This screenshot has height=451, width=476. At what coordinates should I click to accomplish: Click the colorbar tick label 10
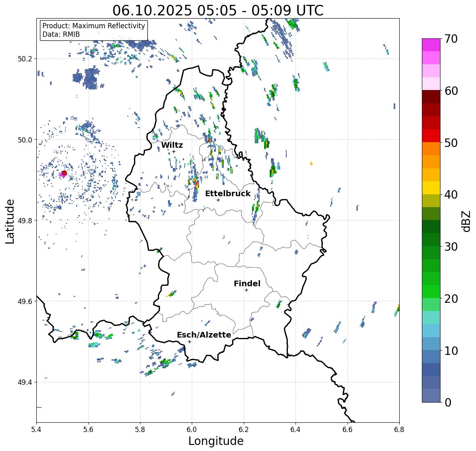point(451,350)
